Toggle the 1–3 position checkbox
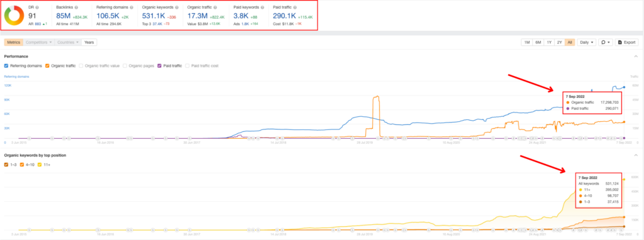This screenshot has height=240, width=644. [x=6, y=165]
